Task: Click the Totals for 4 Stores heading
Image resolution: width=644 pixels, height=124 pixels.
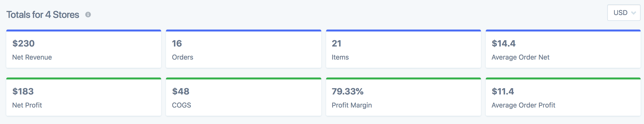Action: [43, 15]
